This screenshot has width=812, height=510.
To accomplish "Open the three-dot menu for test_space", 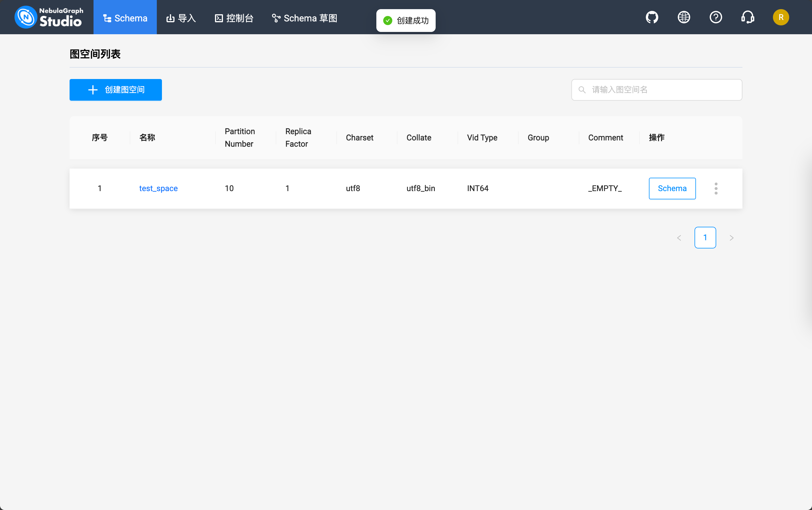I will point(716,189).
